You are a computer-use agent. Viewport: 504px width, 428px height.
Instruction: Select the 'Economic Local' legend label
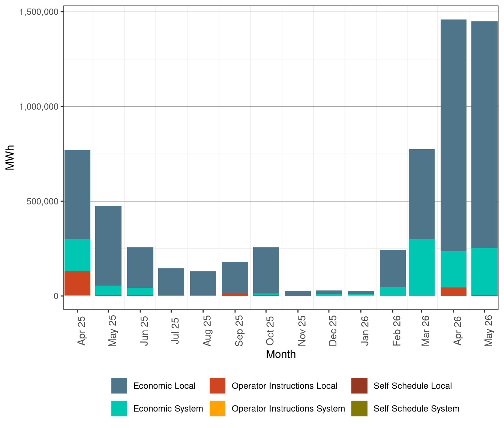tap(165, 386)
